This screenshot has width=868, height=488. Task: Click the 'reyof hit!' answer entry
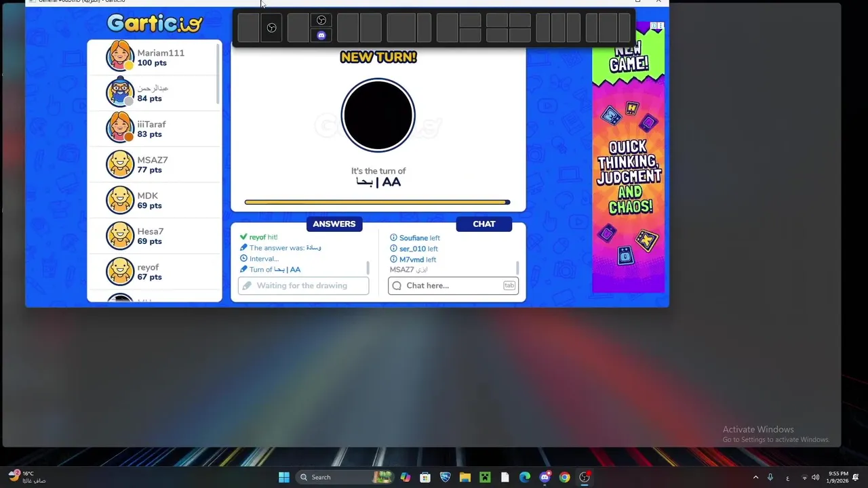point(258,237)
